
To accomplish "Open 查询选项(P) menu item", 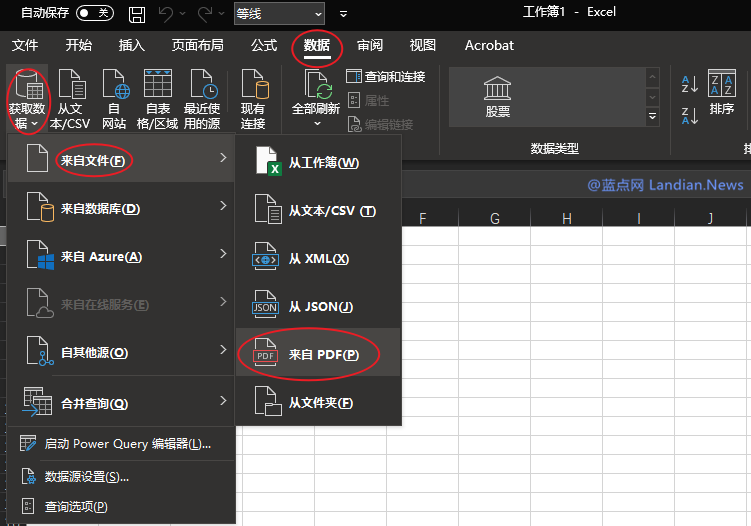I will [121, 506].
